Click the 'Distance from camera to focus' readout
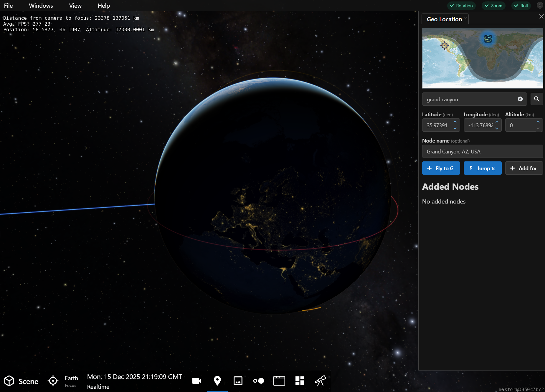The width and height of the screenshot is (545, 392). (71, 18)
